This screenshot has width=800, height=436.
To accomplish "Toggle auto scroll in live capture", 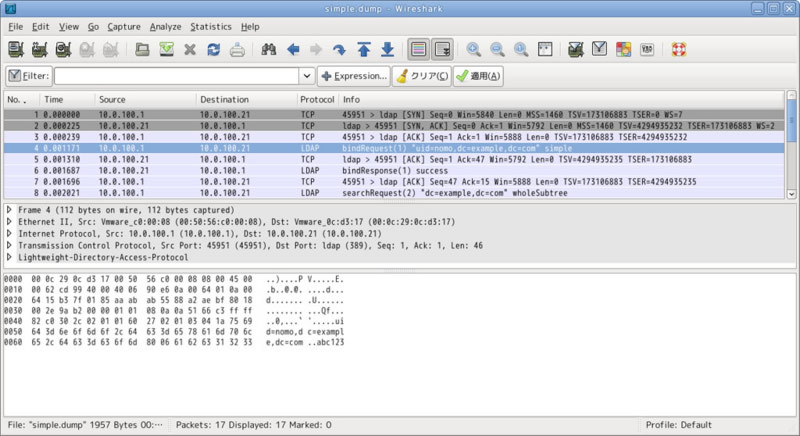I will point(442,49).
